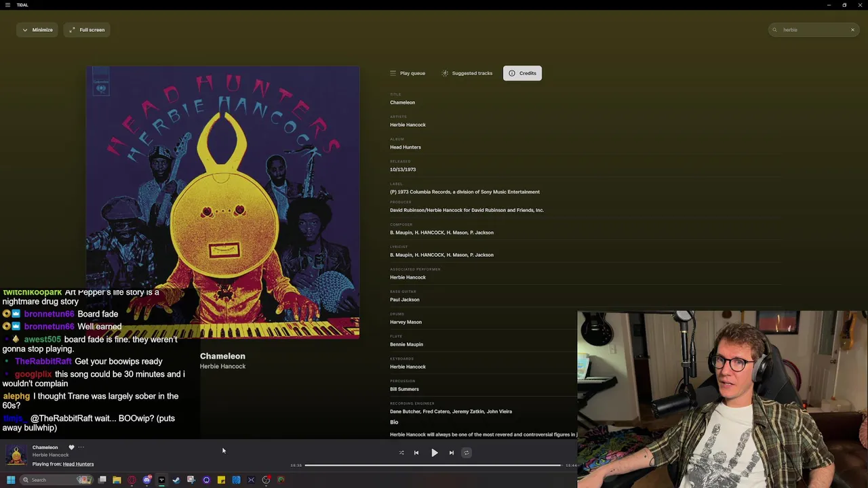Open Task View on the taskbar
The image size is (868, 488).
102,480
